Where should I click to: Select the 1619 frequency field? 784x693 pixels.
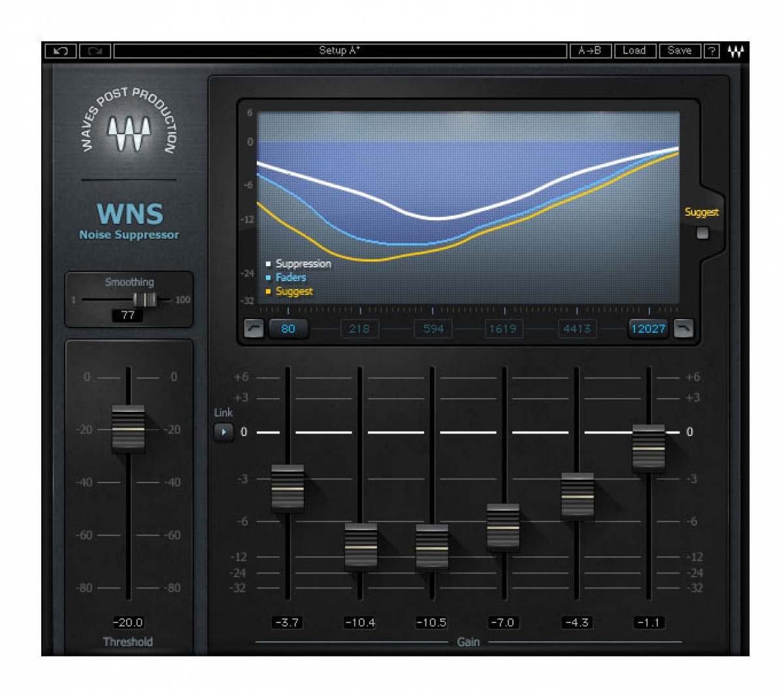point(503,328)
